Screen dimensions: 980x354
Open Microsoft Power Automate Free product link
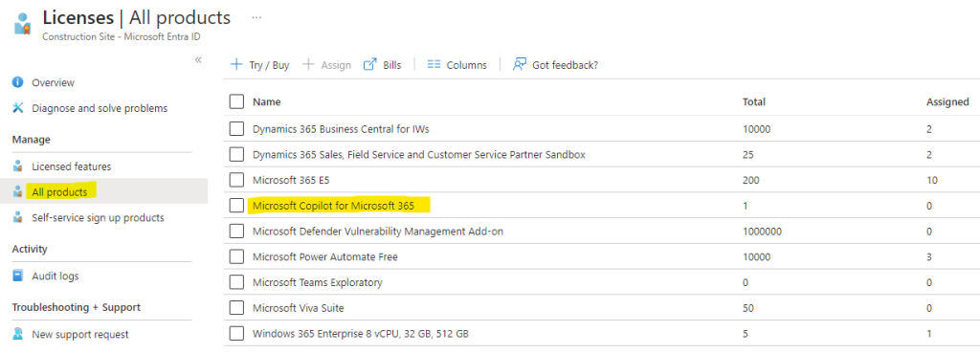[325, 256]
